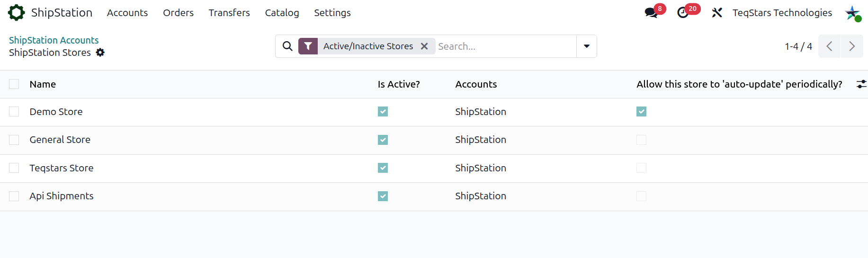868x258 pixels.
Task: Sort by the Is Active? column header
Action: (x=399, y=84)
